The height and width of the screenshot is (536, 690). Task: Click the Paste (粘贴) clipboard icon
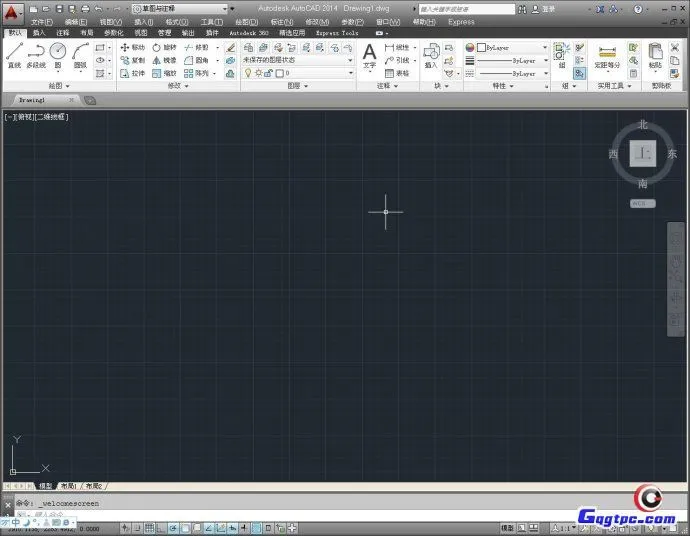656,56
